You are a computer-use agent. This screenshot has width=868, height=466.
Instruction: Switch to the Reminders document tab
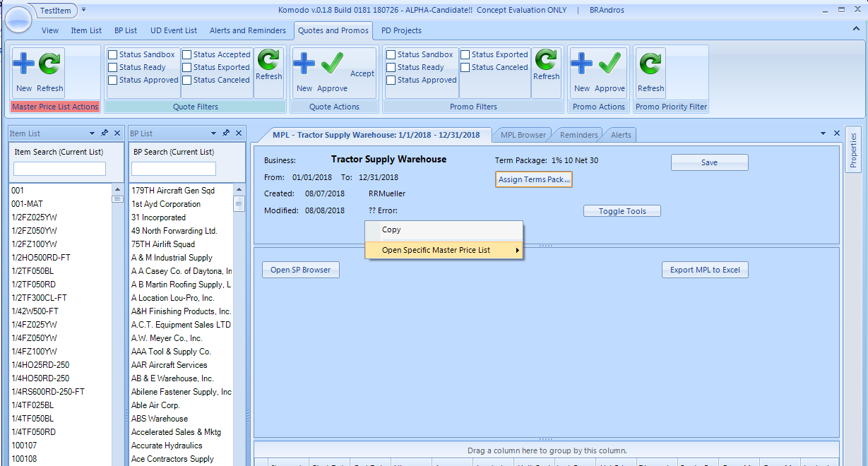(579, 135)
